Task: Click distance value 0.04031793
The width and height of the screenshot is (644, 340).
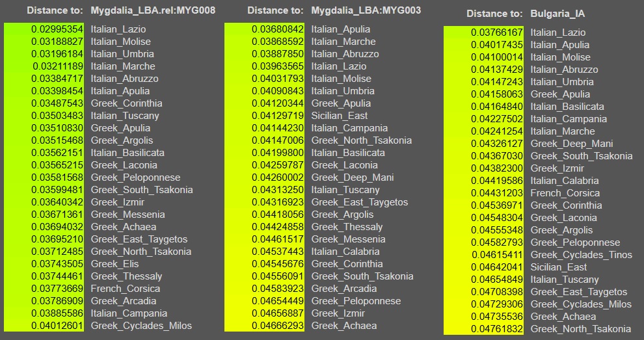Action: (278, 79)
